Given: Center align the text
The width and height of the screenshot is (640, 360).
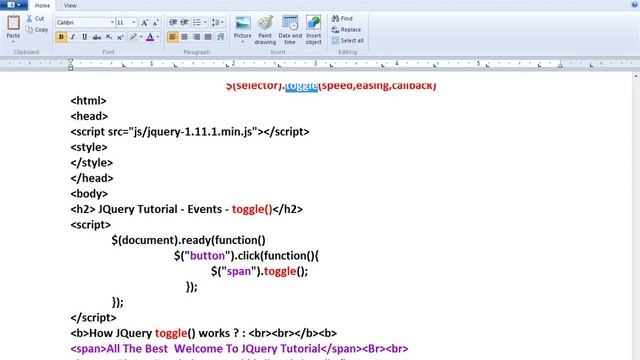Looking at the screenshot, I should coord(184,37).
